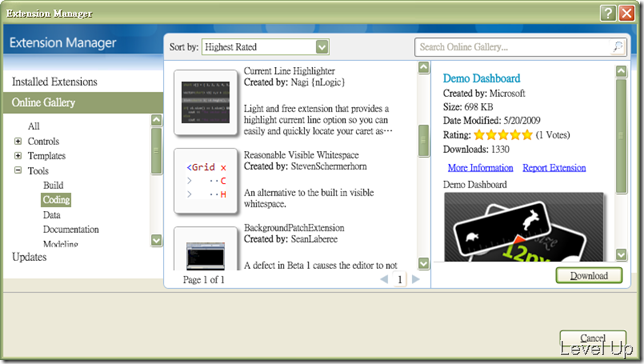Select Modeling under Tools

coord(60,244)
